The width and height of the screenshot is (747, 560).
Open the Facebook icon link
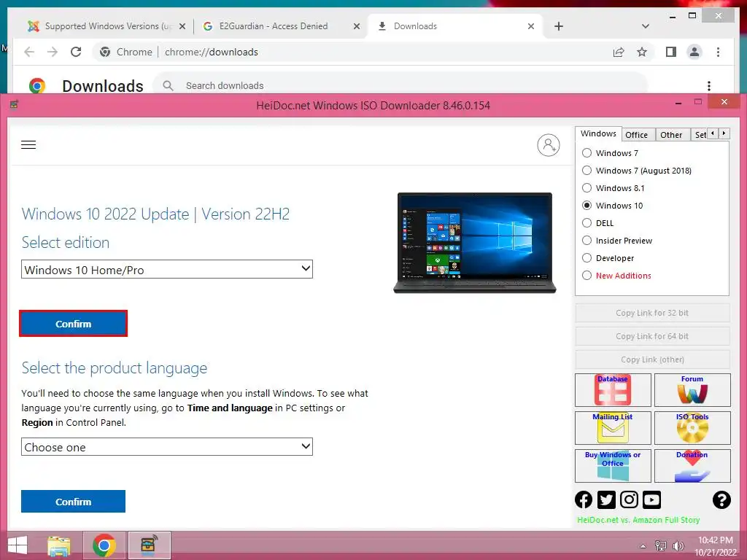[584, 499]
